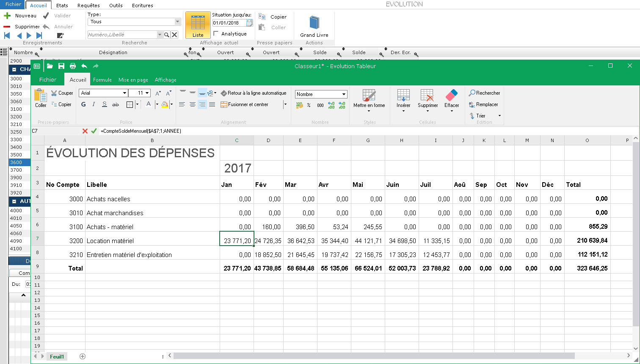This screenshot has height=364, width=640.
Task: Switch to Mise en page tab
Action: [x=133, y=80]
